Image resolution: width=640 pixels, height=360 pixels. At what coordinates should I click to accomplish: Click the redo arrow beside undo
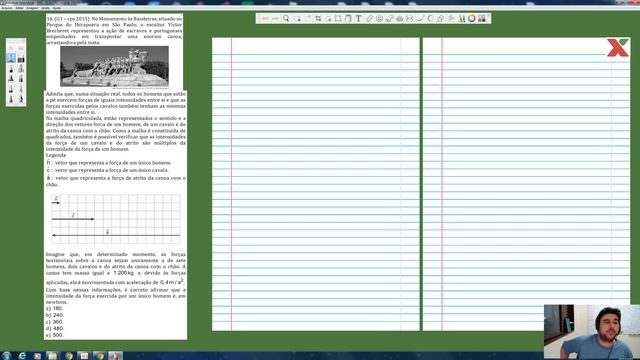(275, 18)
